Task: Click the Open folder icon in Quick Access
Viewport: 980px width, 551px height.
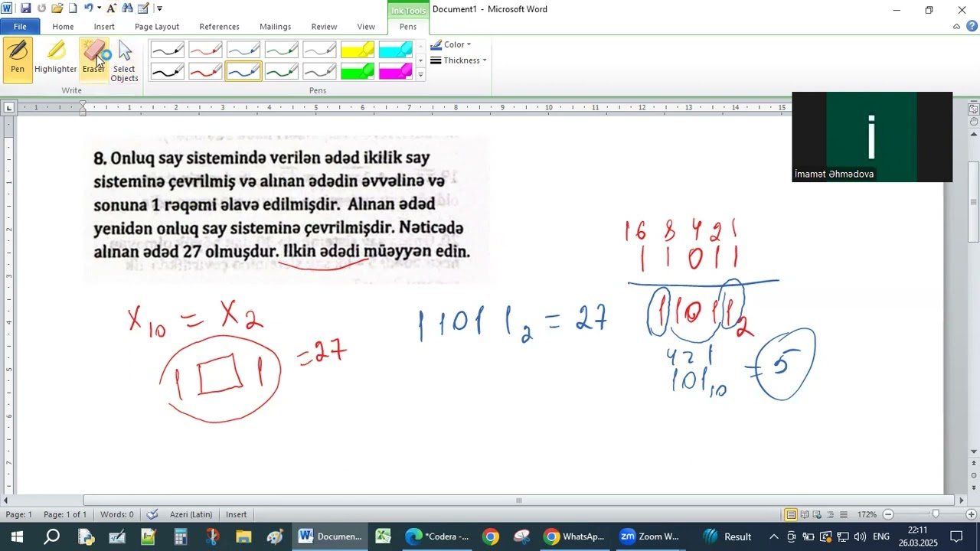Action: point(57,8)
